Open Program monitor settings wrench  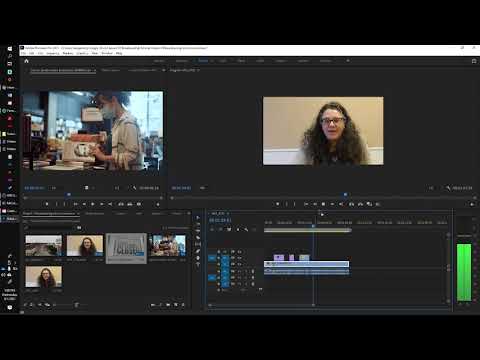coord(448,188)
